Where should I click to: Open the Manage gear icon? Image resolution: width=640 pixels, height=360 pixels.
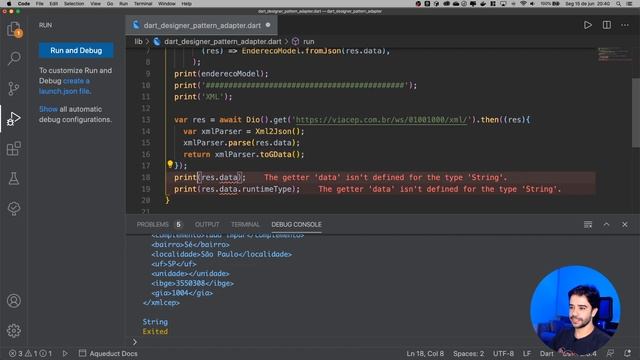click(14, 330)
